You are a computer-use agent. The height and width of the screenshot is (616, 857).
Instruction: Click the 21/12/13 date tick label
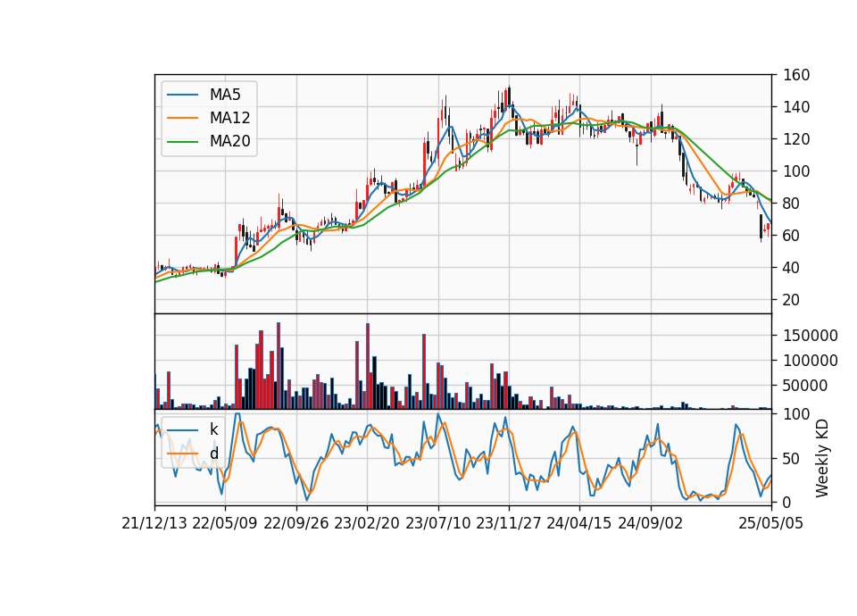pyautogui.click(x=154, y=523)
